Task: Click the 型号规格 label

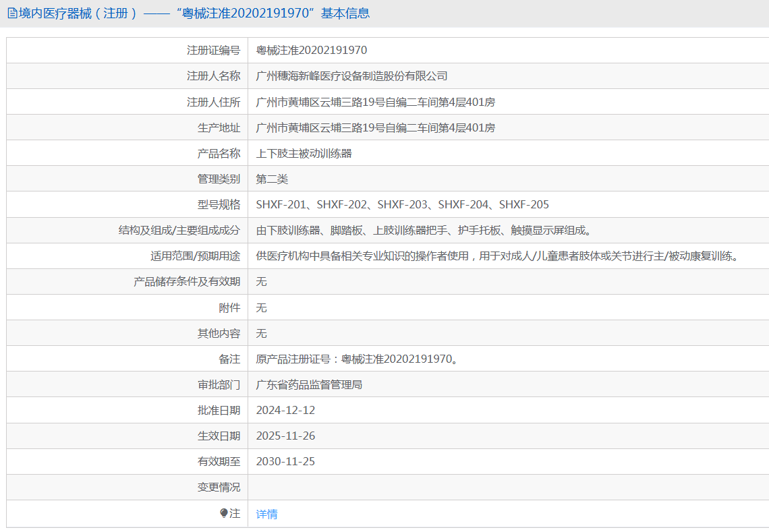Action: [x=219, y=204]
